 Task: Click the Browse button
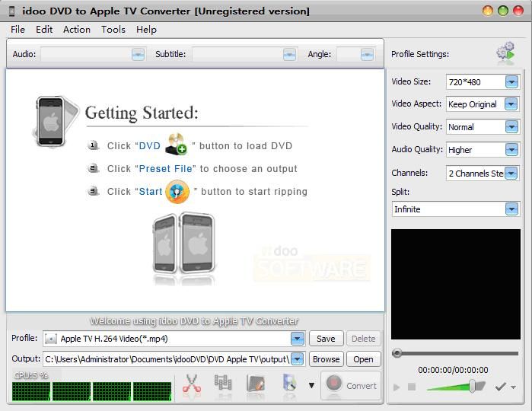point(326,359)
